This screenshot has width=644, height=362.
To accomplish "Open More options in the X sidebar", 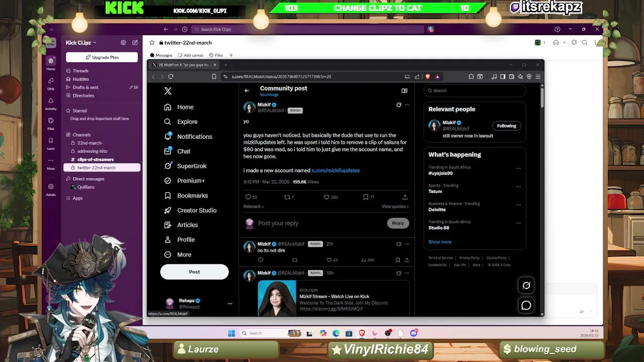I will pyautogui.click(x=178, y=254).
